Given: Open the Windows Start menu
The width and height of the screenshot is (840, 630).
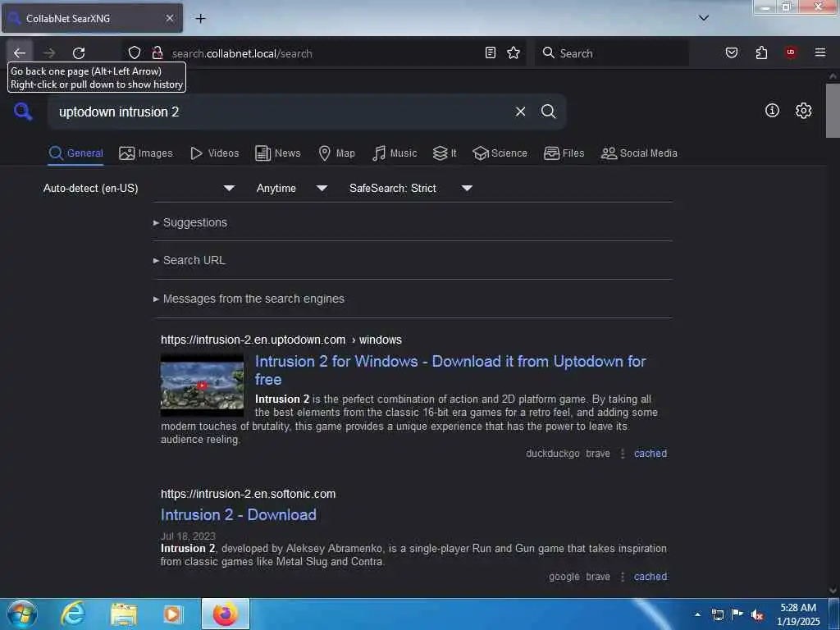Looking at the screenshot, I should (x=21, y=614).
